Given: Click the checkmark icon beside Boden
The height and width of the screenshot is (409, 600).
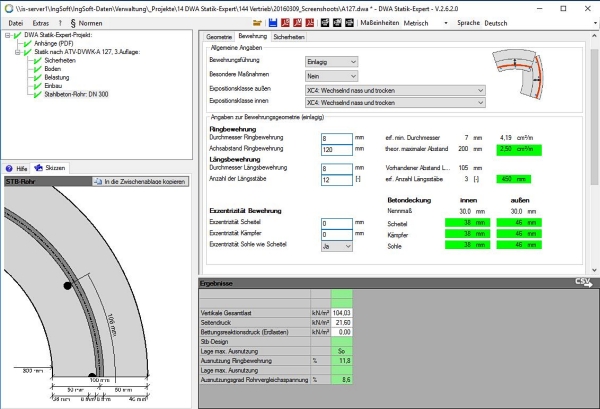Looking at the screenshot, I should (x=37, y=69).
